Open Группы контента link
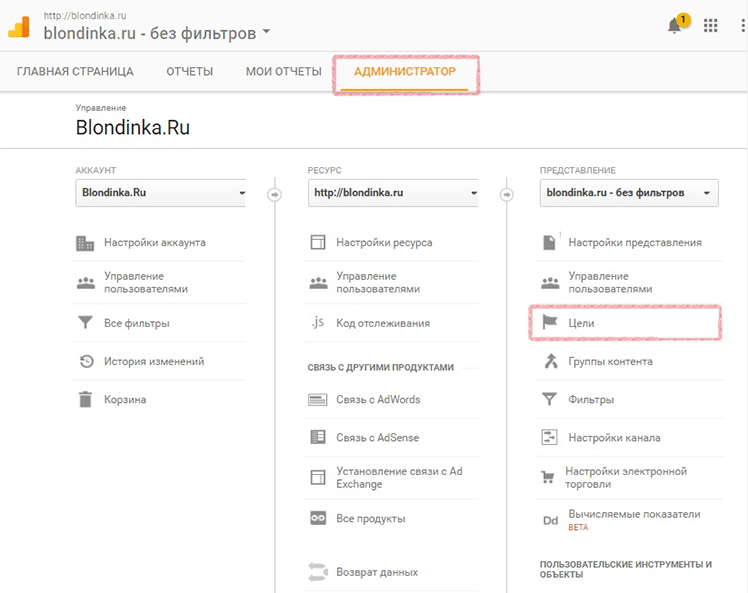 coord(610,361)
